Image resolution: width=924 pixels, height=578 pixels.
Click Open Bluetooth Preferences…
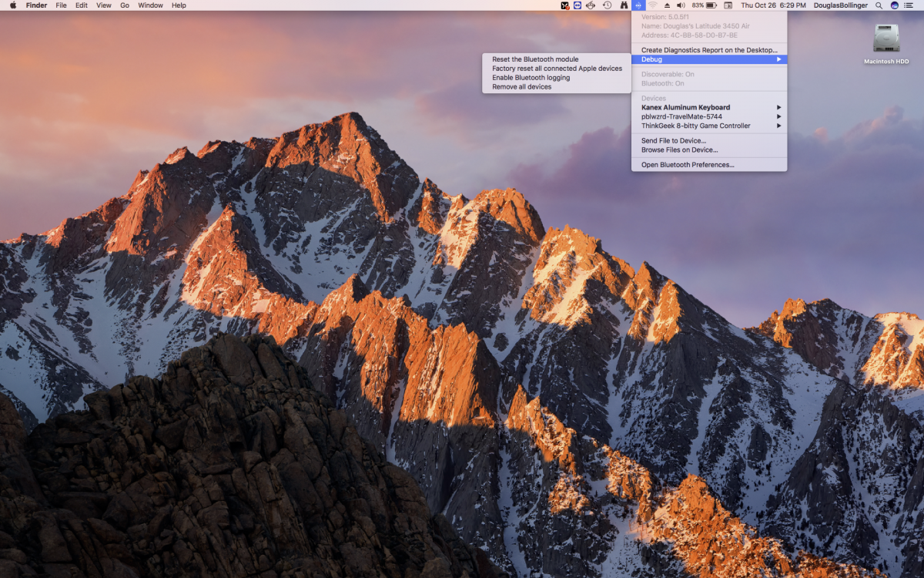[x=687, y=165]
